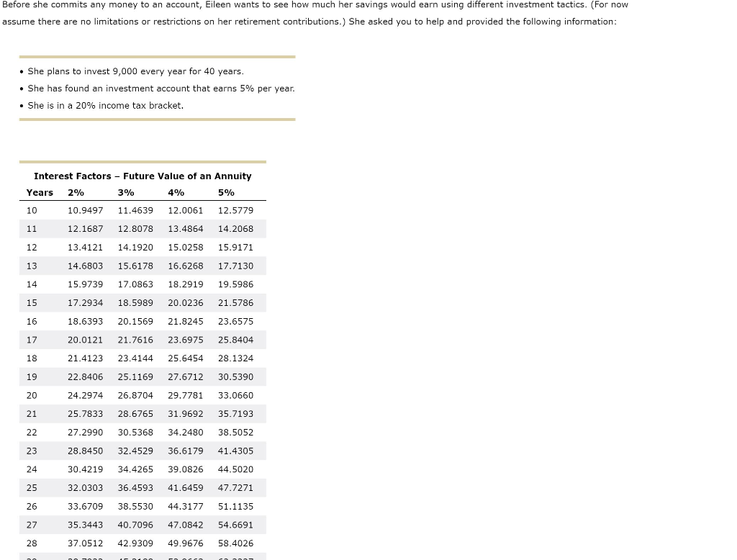Viewport: 737px width, 560px height.
Task: Click the year label 10 in the table
Action: pos(32,211)
